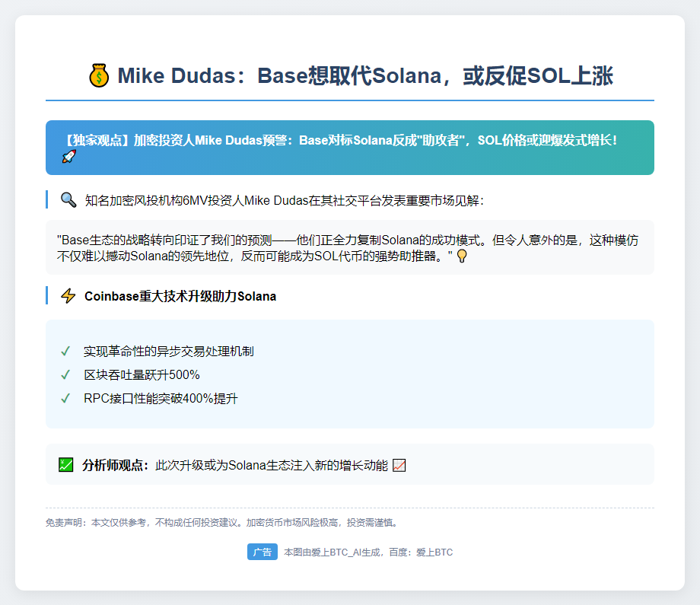This screenshot has width=700, height=605.
Task: Click the checkmark beside RPC接口性能突破400%提升
Action: click(x=65, y=398)
